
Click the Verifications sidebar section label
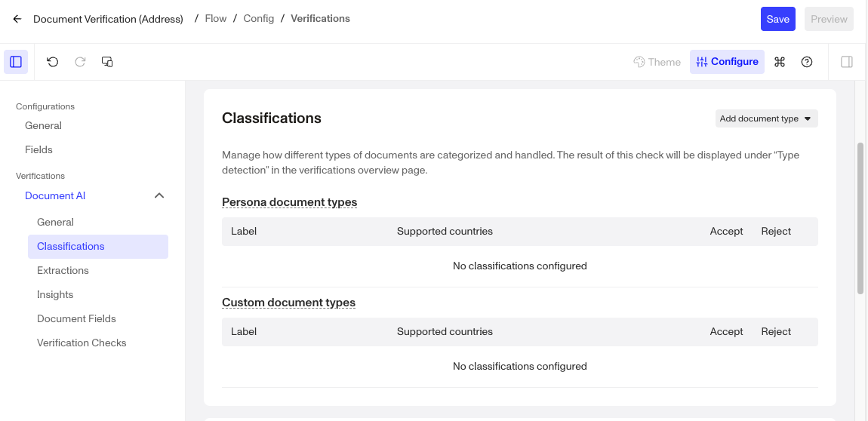[x=41, y=176]
